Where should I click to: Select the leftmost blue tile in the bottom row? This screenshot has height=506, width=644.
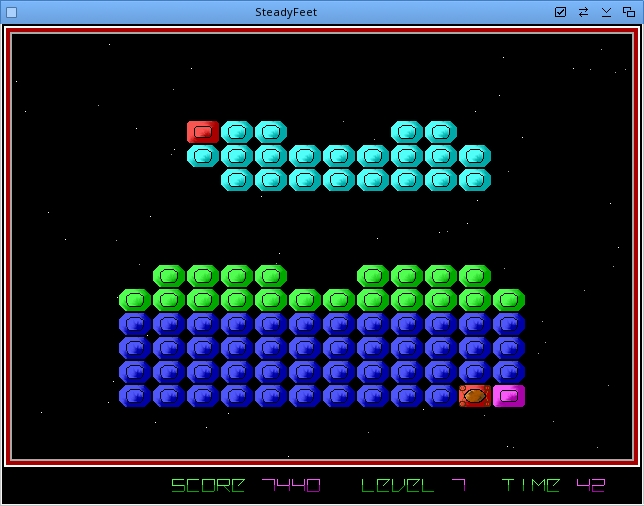[x=135, y=396]
